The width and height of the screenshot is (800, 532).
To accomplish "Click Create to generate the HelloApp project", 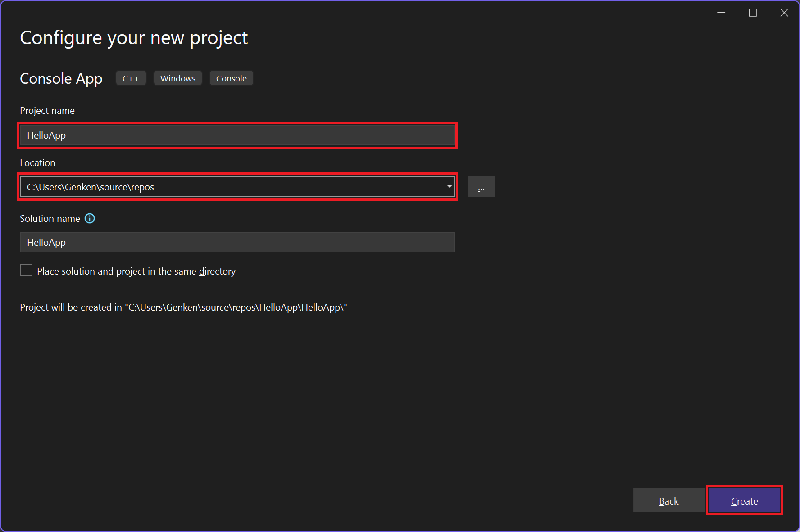I will [x=744, y=500].
